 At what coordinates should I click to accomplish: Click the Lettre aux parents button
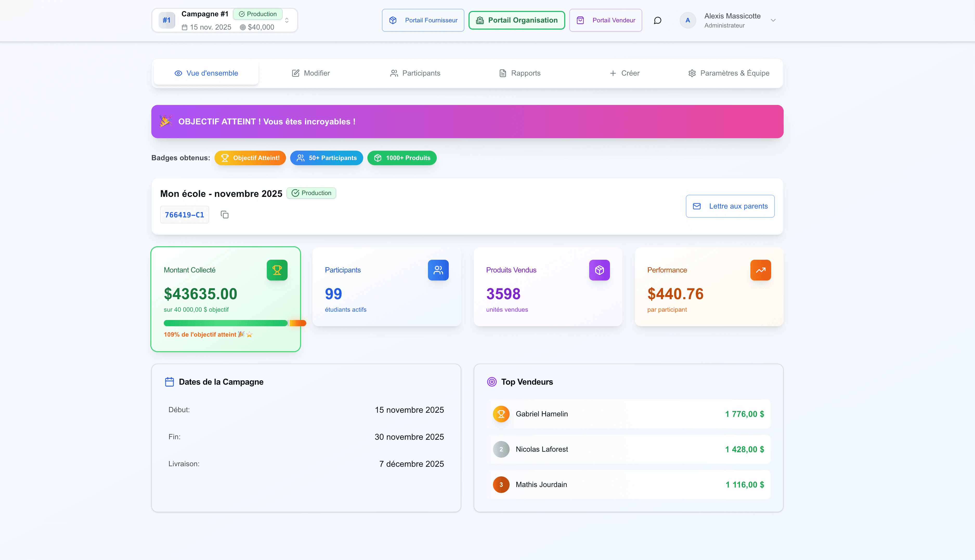click(x=730, y=206)
